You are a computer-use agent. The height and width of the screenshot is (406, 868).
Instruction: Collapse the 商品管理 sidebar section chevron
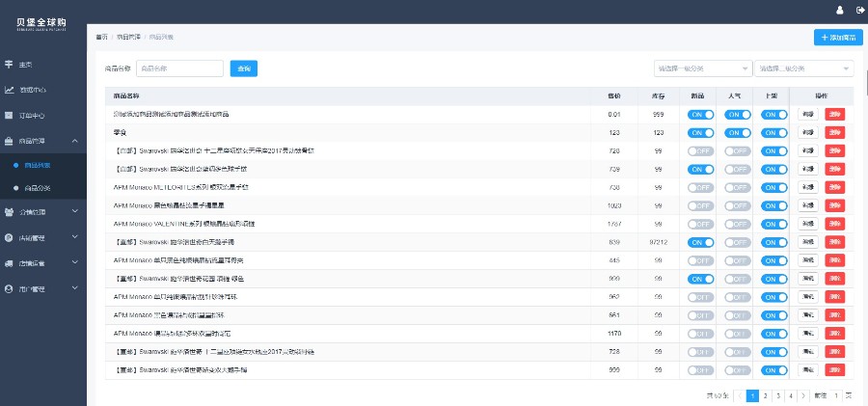click(75, 141)
